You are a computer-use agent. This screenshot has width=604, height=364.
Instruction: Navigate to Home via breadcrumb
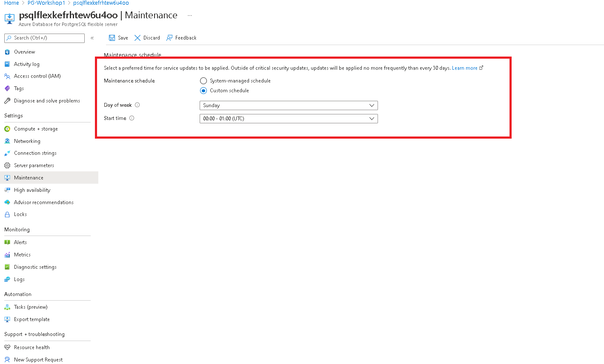tap(11, 3)
